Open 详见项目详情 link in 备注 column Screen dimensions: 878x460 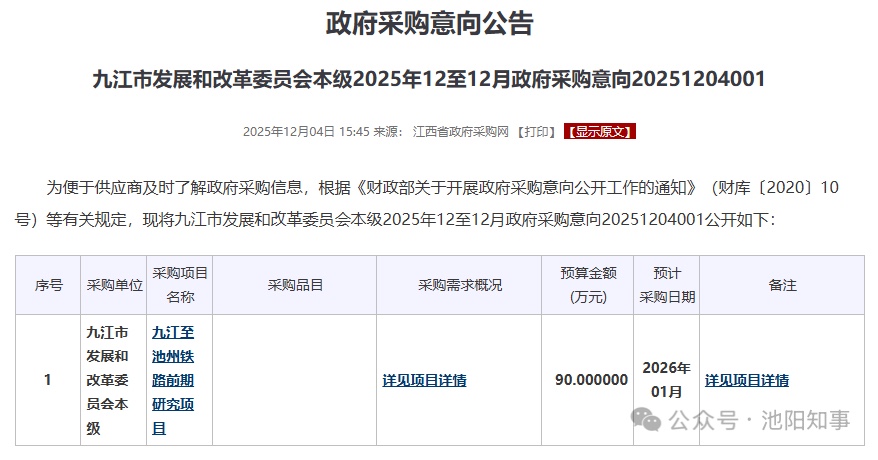746,380
